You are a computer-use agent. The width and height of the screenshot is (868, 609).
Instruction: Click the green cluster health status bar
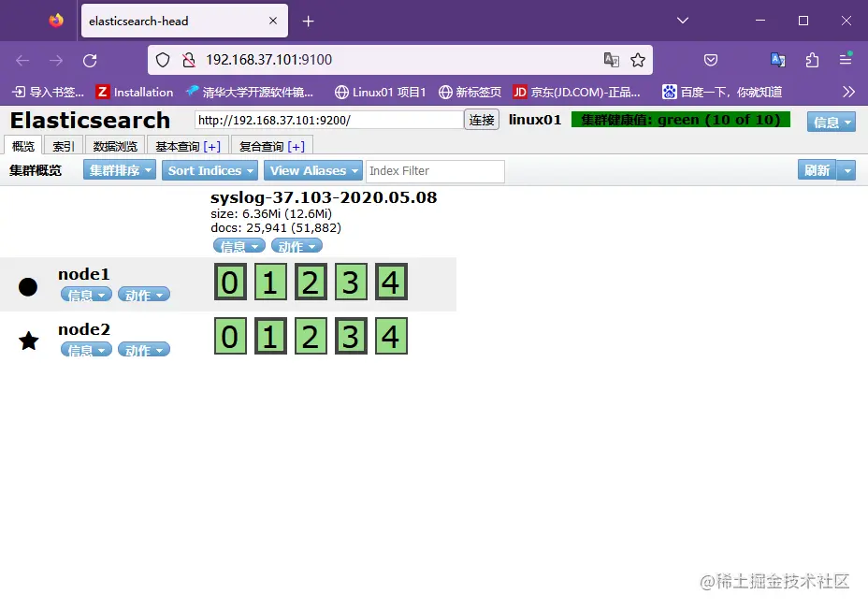[681, 120]
